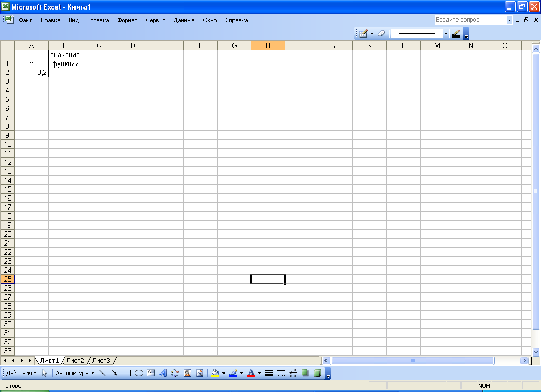Select the Line drawing tool
Screen dimensions: 541x392
(x=102, y=373)
